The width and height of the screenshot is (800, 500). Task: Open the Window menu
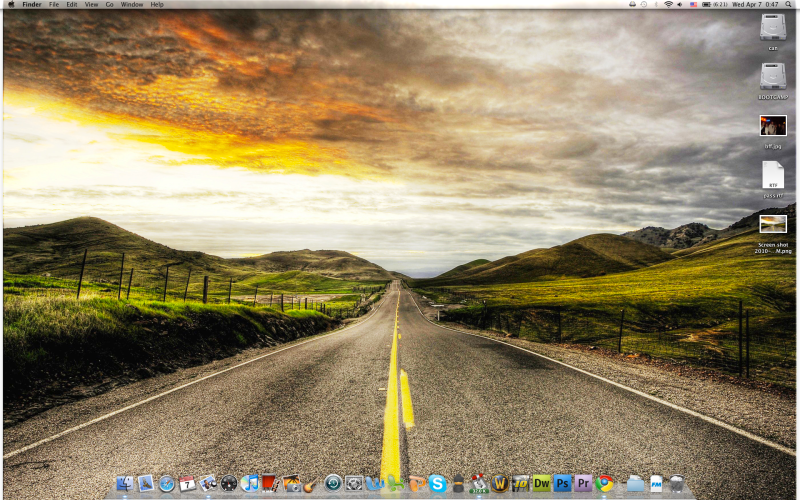(131, 5)
